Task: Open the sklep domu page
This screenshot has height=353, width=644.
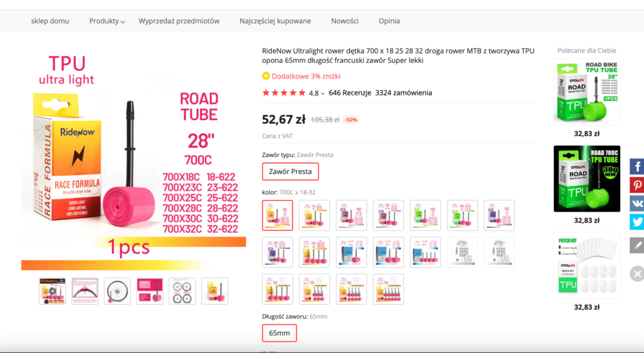Action: [x=50, y=21]
